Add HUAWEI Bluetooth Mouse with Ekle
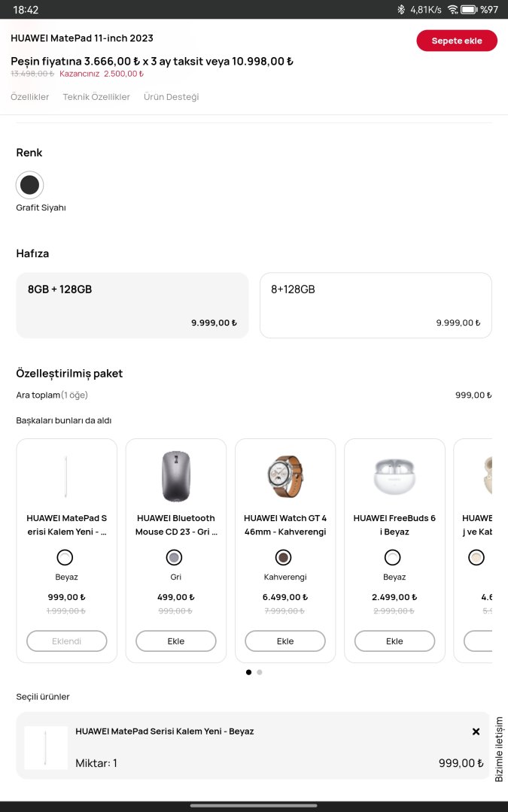 [x=175, y=641]
